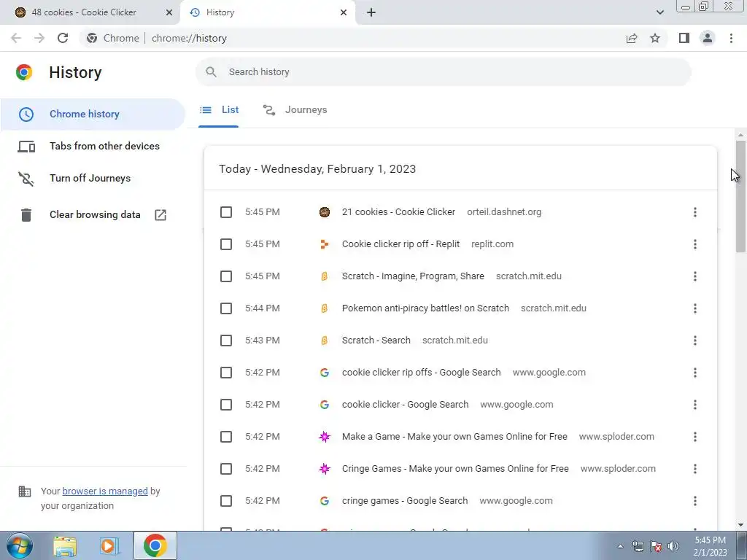Check the Pokemon anti-piracy battles entry

[226, 308]
